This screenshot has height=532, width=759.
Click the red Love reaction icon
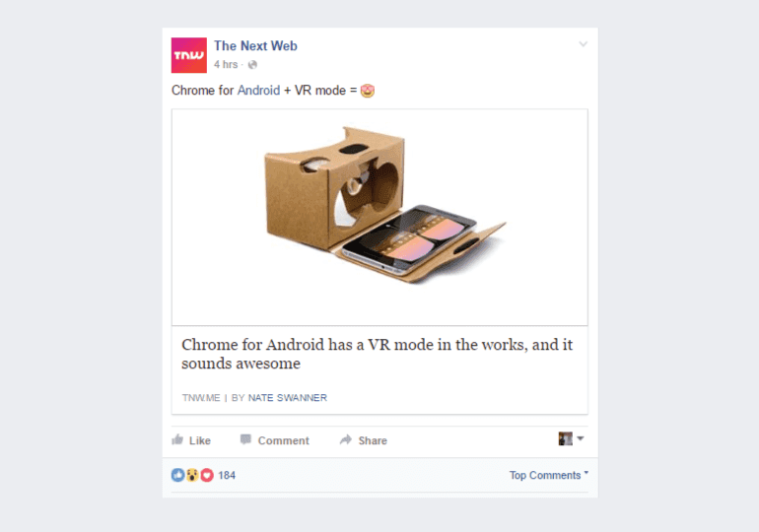(207, 475)
